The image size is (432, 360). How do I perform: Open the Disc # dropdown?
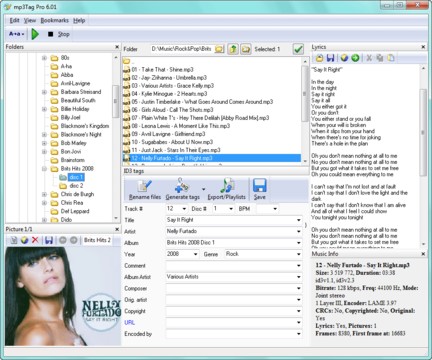point(231,209)
